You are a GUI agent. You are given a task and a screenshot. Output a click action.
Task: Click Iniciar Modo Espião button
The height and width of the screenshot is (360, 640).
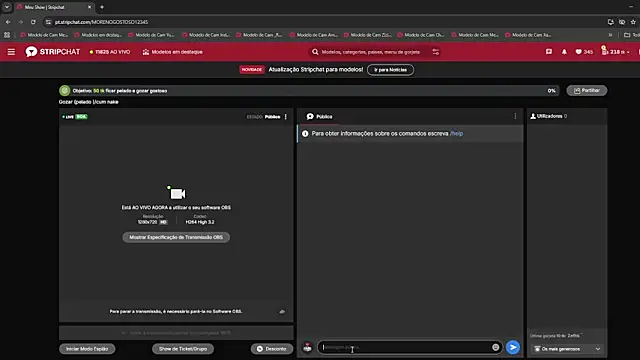87,349
